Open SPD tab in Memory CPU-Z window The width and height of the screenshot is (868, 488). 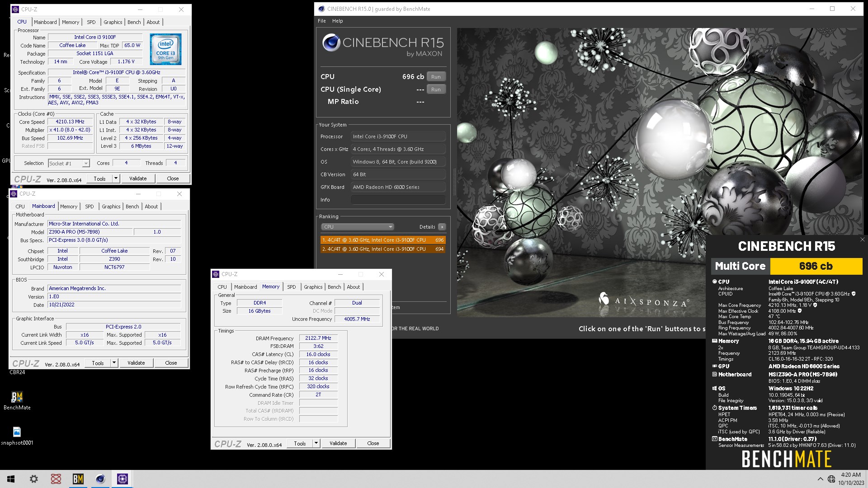click(x=292, y=287)
